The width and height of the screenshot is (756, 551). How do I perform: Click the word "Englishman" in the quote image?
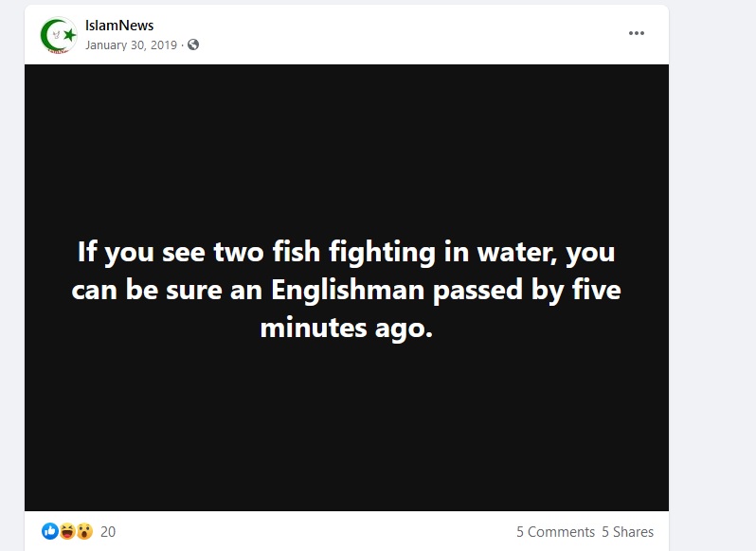(349, 290)
